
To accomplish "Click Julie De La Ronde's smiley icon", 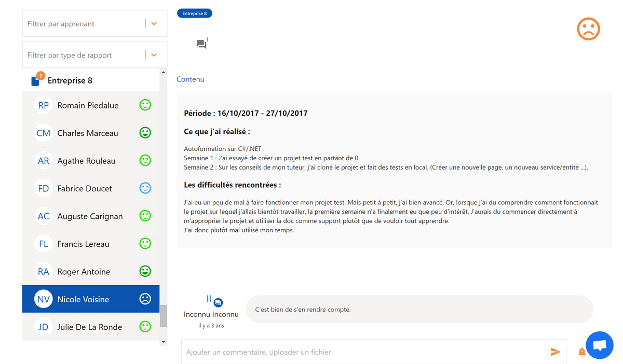I will (145, 327).
